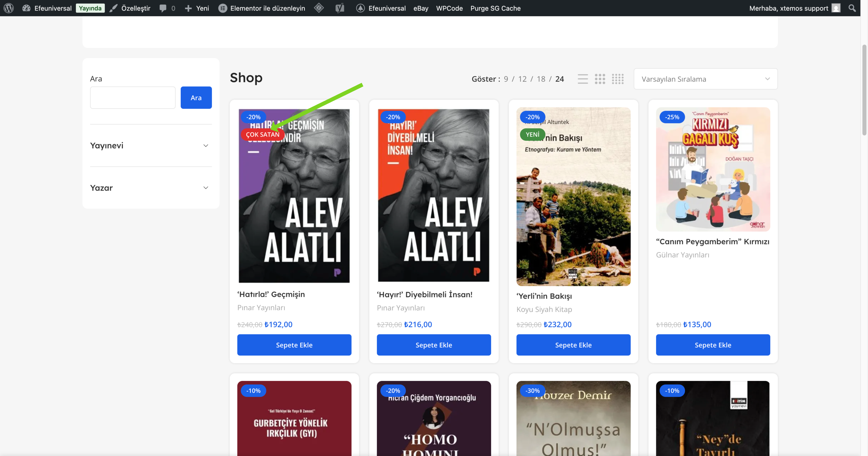Select Elementor ile düzenleyin
Viewport: 868px width, 456px height.
pyautogui.click(x=268, y=8)
